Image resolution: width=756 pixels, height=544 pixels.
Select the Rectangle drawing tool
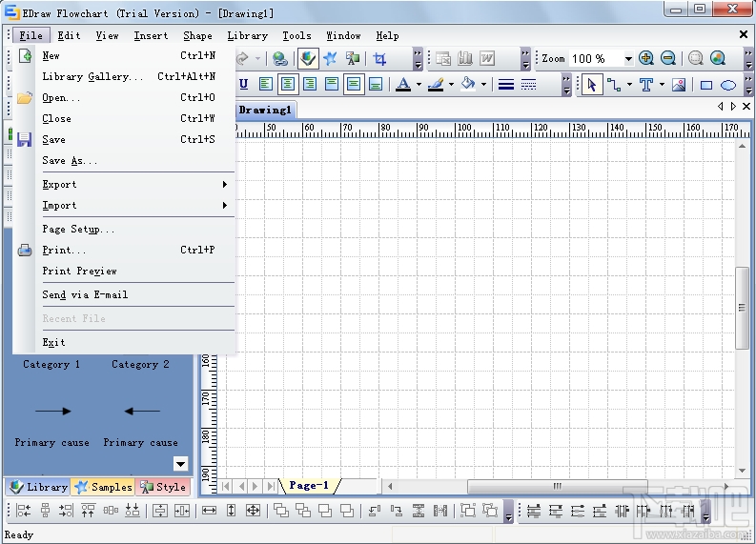[x=706, y=86]
